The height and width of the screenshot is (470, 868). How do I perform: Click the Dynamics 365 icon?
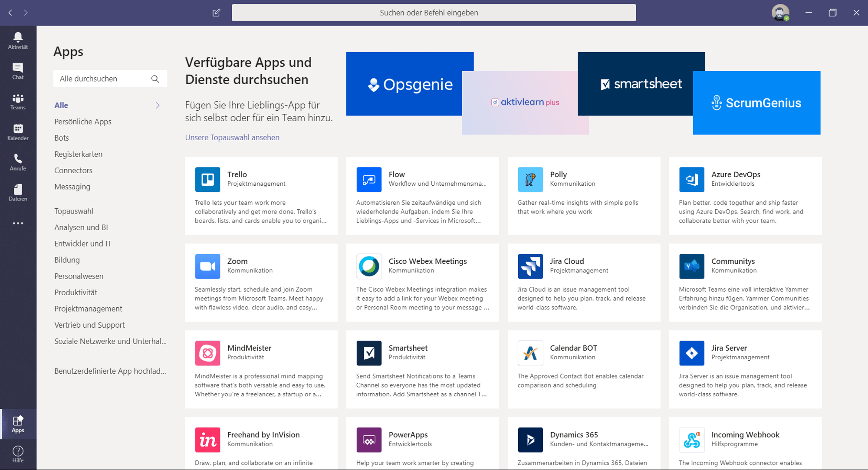tap(530, 440)
